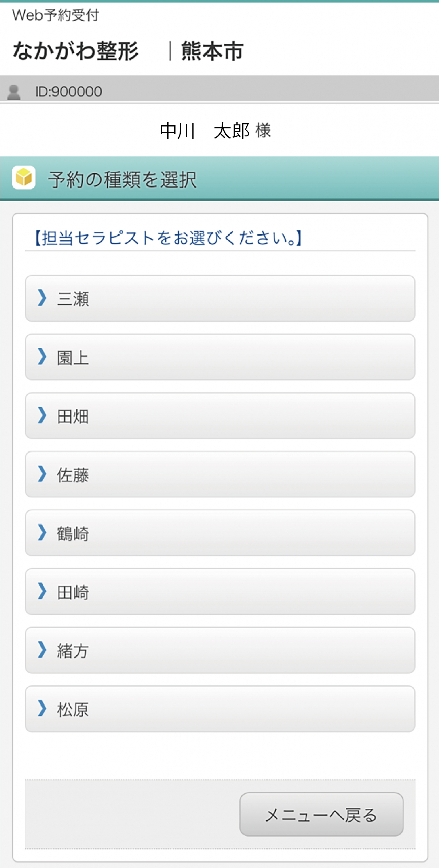
Task: Pick the 緒方 therapist name
Action: (73, 651)
